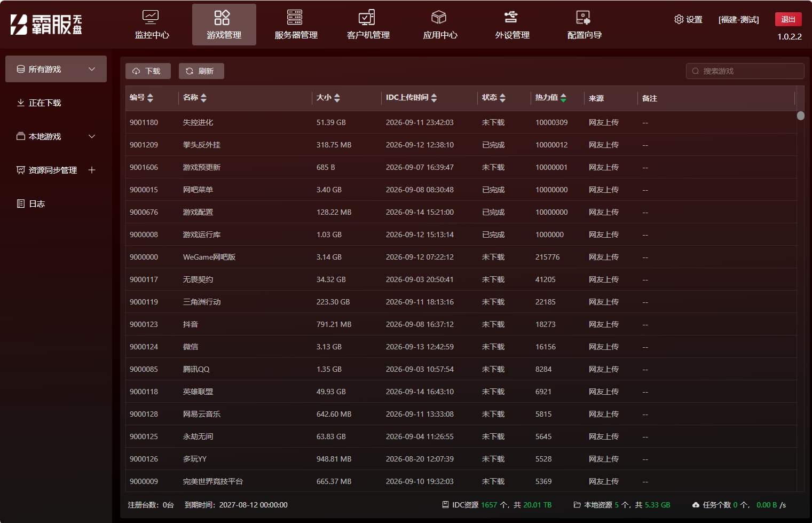The image size is (812, 523).
Task: Click plus icon beside 资源同步管理
Action: (x=92, y=170)
